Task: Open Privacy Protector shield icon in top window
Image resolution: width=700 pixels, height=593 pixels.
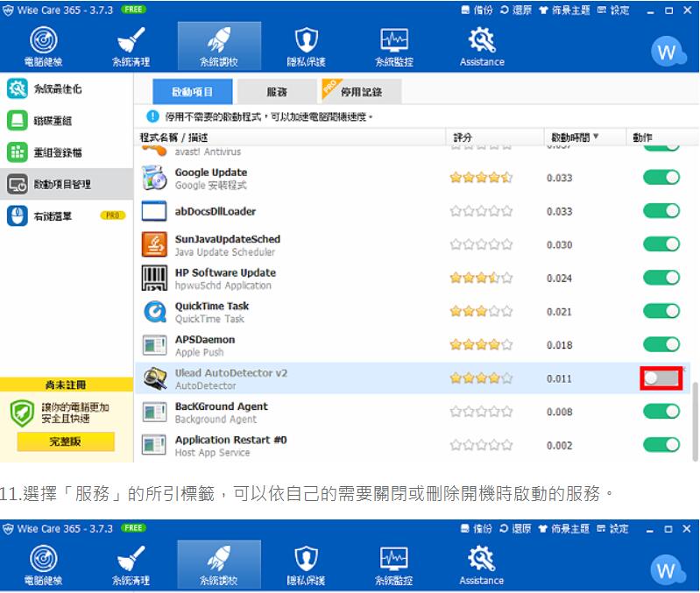Action: (307, 46)
